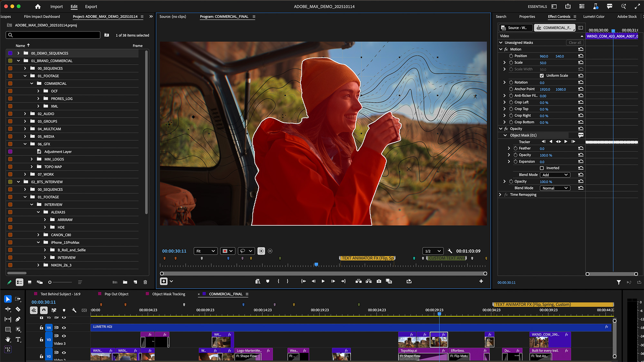Type in the project panel search field
Screen dimensions: 644x362
53,35
